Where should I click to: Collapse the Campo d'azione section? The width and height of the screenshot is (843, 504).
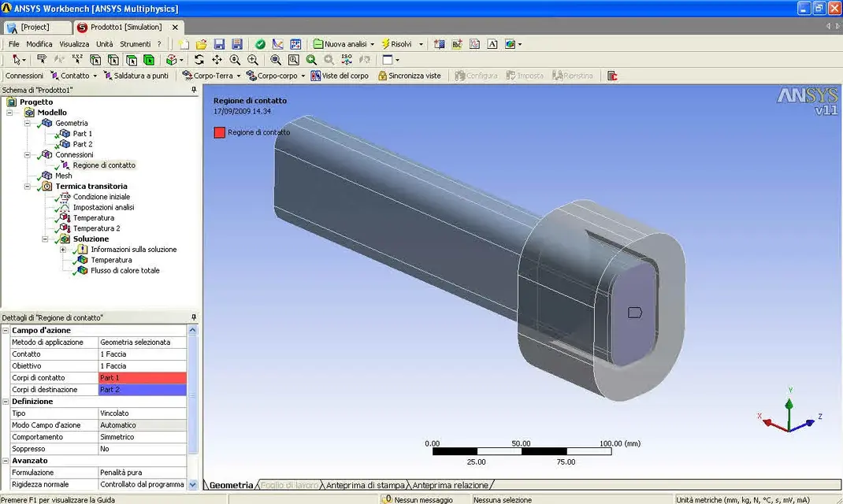tap(6, 331)
